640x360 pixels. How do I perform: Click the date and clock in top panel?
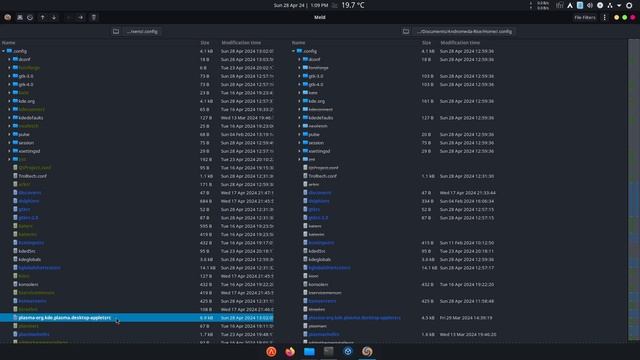(x=301, y=5)
